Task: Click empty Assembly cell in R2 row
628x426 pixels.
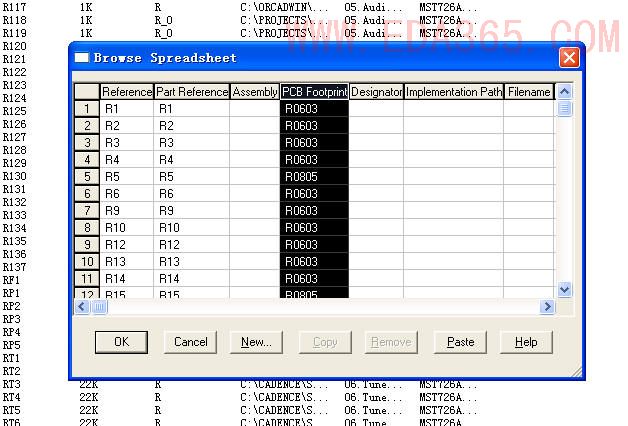Action: [255, 126]
